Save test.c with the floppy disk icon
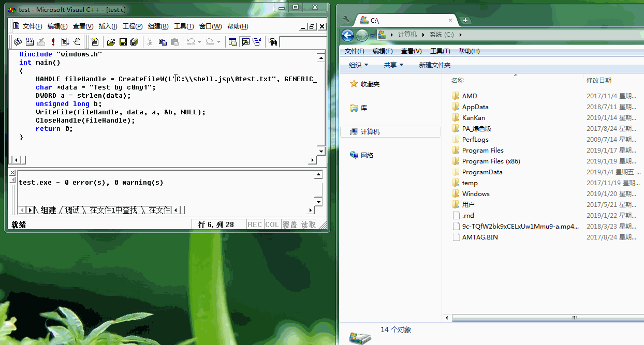The height and width of the screenshot is (345, 644). tap(123, 42)
